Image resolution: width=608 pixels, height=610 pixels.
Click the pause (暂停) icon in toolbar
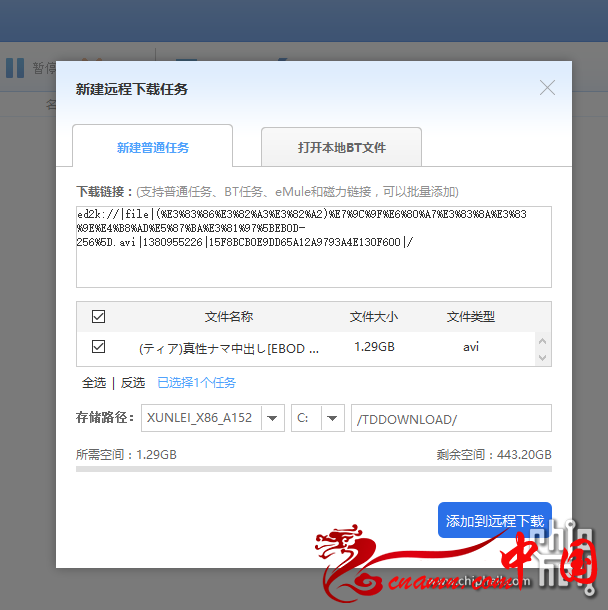point(15,68)
